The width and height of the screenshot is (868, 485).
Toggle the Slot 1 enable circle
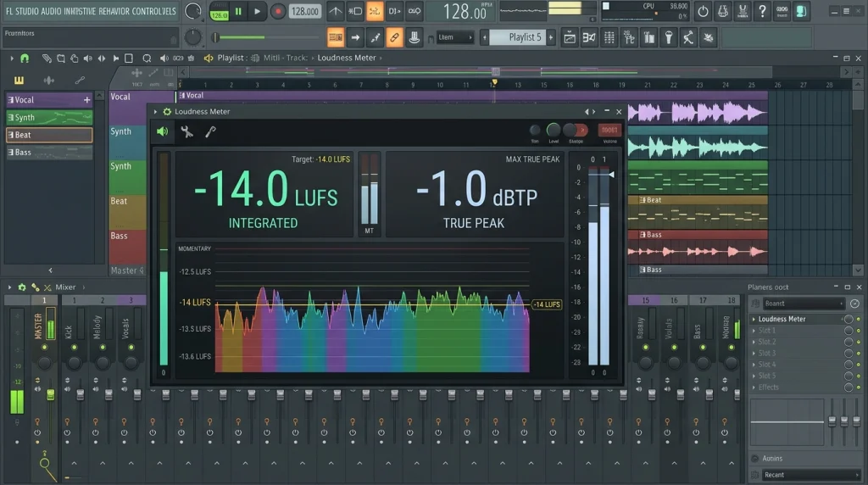848,331
